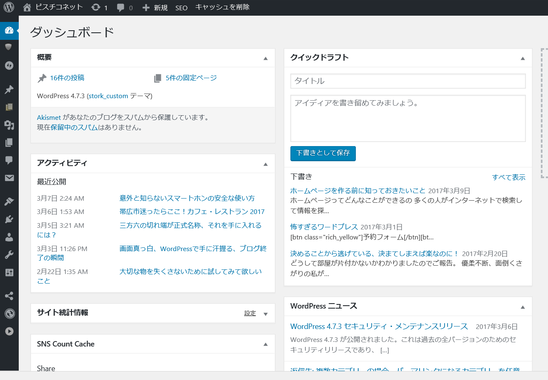Open the 5件の固定ページ link

coord(191,78)
